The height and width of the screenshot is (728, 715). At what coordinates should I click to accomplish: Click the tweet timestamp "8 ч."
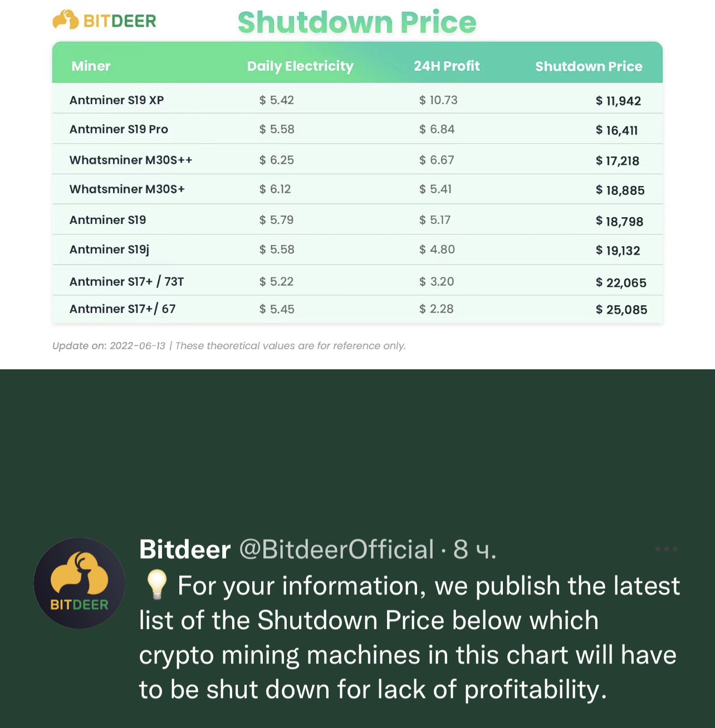click(474, 550)
